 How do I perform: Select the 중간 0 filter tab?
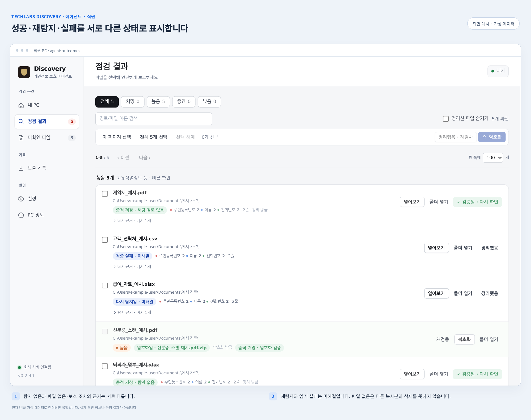pyautogui.click(x=184, y=102)
